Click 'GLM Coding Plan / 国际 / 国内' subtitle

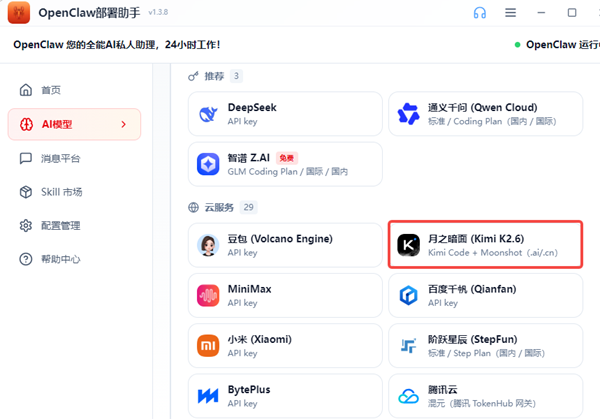pos(287,171)
